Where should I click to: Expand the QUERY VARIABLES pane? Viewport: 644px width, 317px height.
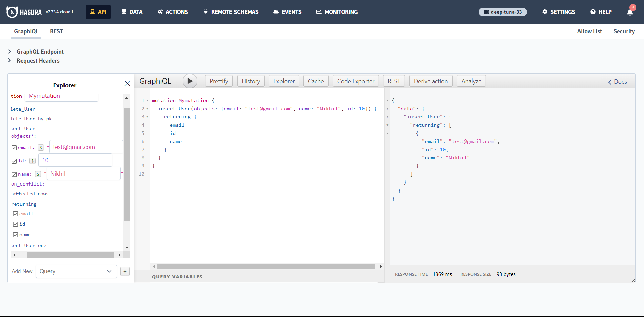pyautogui.click(x=177, y=277)
